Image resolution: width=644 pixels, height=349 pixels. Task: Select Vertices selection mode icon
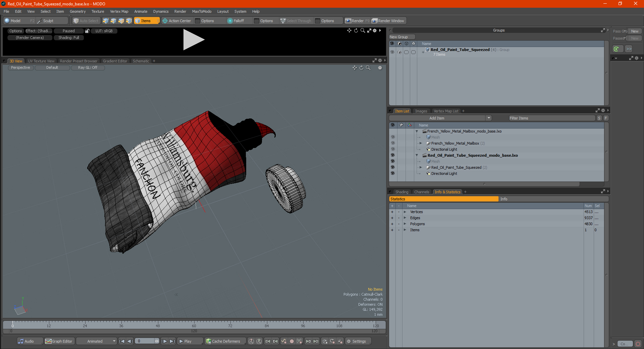click(106, 21)
